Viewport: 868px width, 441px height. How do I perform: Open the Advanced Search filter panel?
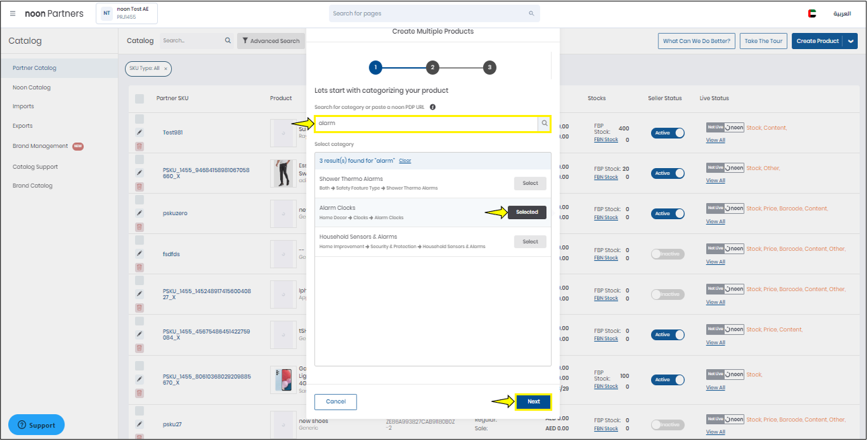tap(271, 41)
